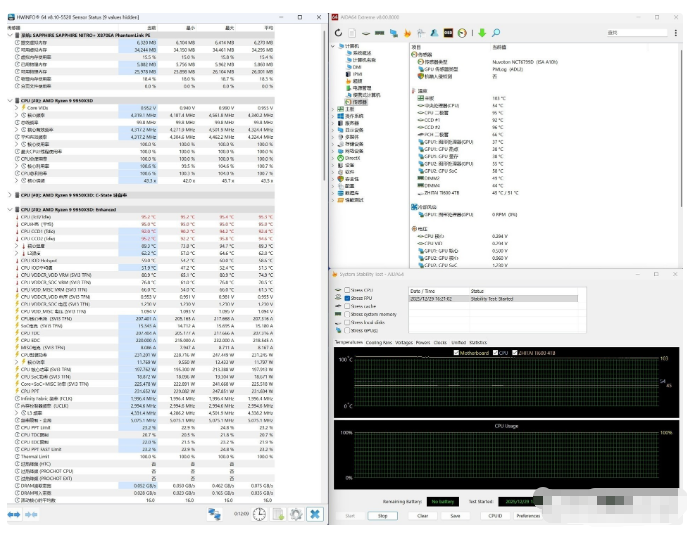Click the HWiNFO blue X close-sensors icon
697x543 pixels.
(x=314, y=513)
